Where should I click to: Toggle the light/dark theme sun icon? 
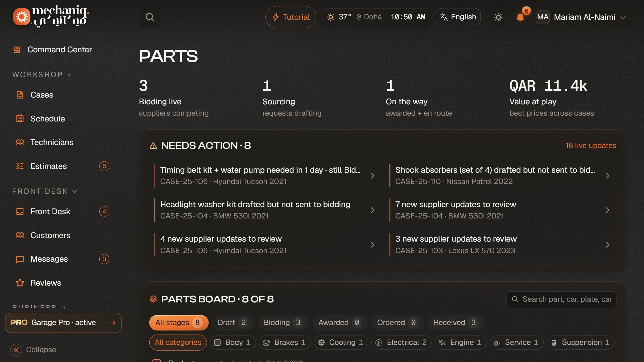[498, 17]
